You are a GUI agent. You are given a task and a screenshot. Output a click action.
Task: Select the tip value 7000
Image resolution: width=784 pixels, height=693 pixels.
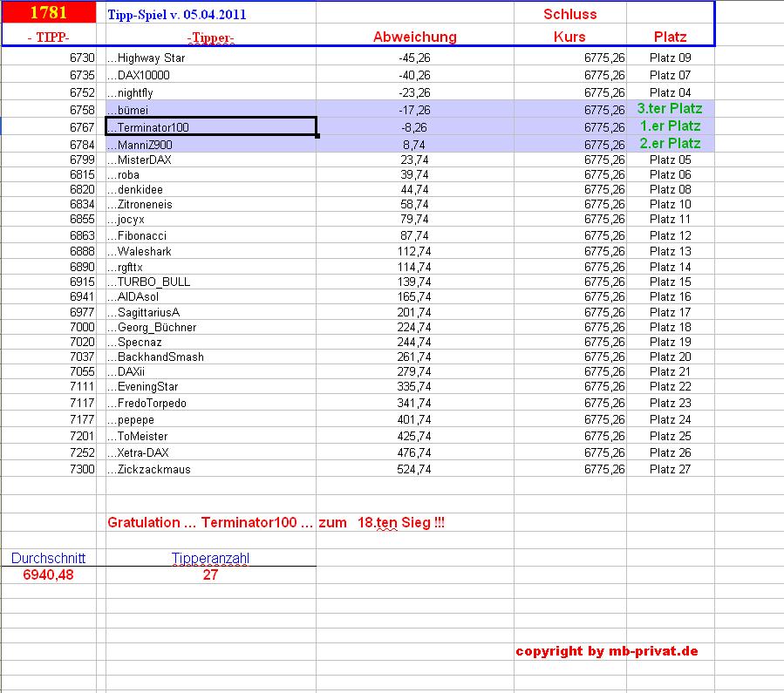[x=82, y=327]
